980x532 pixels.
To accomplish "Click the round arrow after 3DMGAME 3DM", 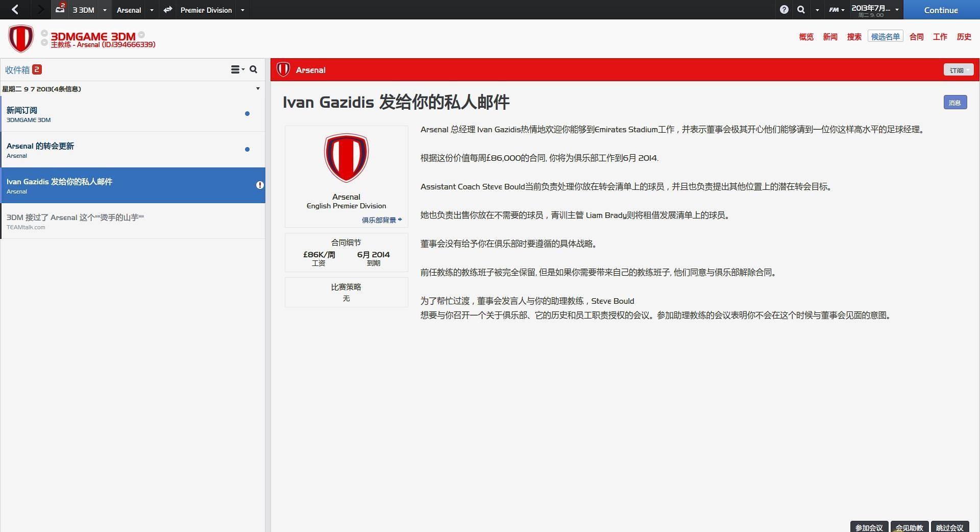I will (141, 35).
